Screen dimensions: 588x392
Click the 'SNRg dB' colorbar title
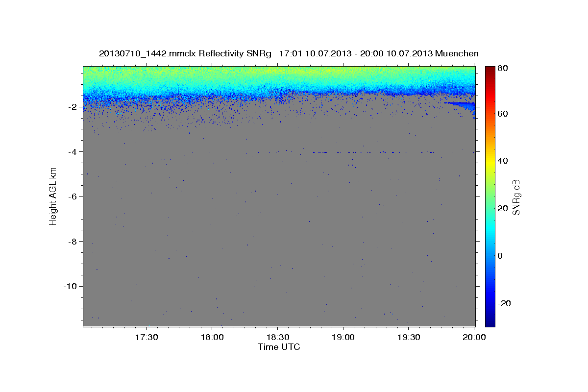point(516,197)
